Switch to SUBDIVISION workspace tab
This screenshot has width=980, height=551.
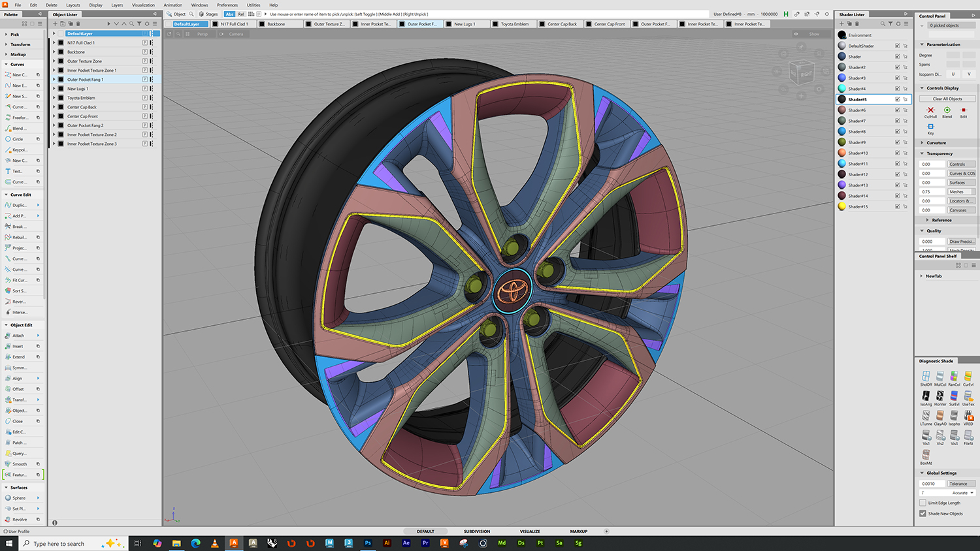click(x=477, y=531)
